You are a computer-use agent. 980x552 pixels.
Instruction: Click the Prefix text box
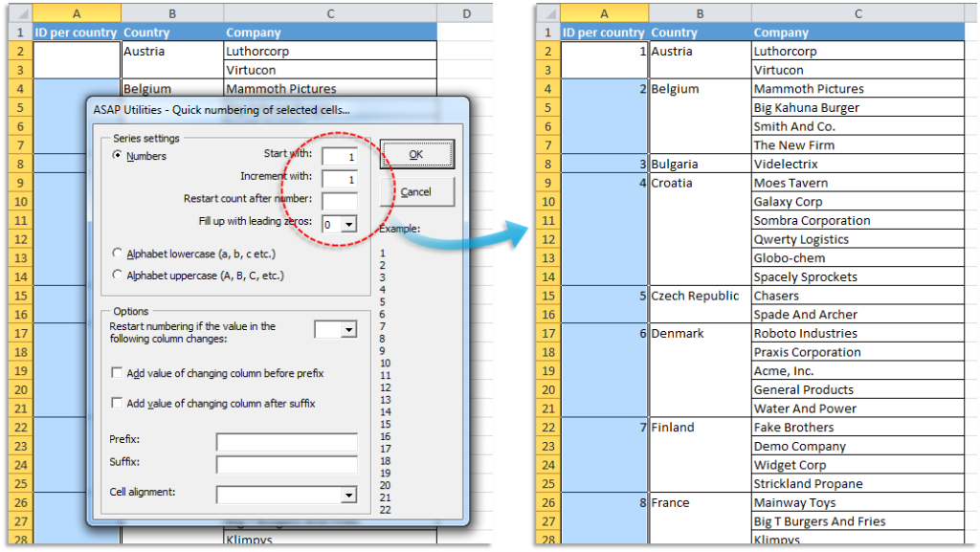pyautogui.click(x=285, y=441)
